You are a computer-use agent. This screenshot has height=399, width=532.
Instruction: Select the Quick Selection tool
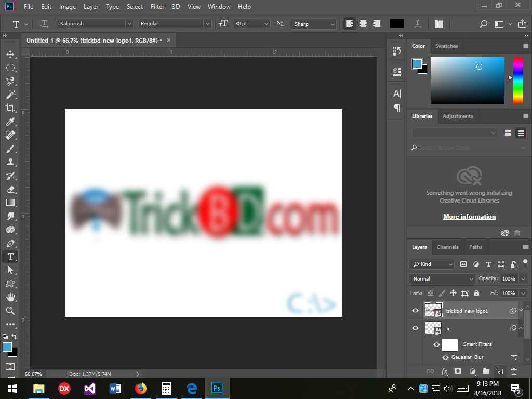(x=10, y=81)
